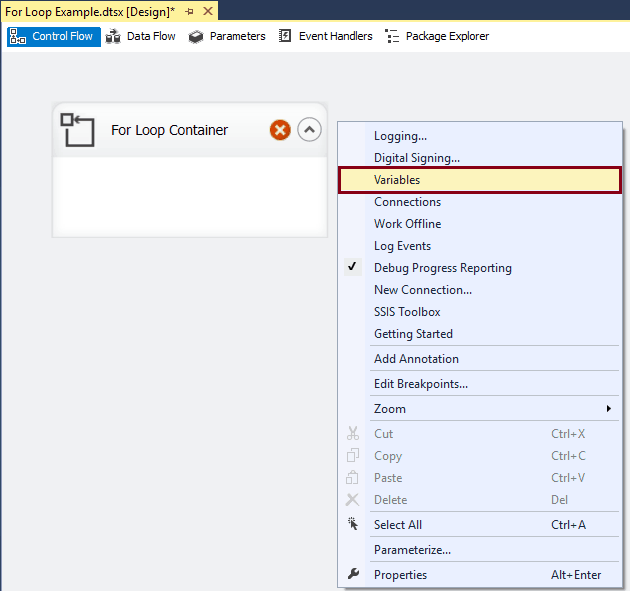Image resolution: width=630 pixels, height=591 pixels.
Task: Switch to the Package Explorer tab
Action: (x=437, y=36)
